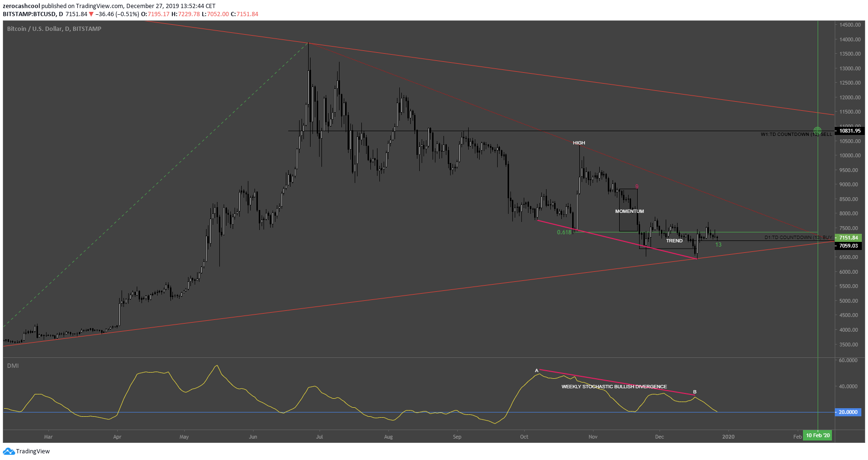Click the green 0.618 fib label

564,232
